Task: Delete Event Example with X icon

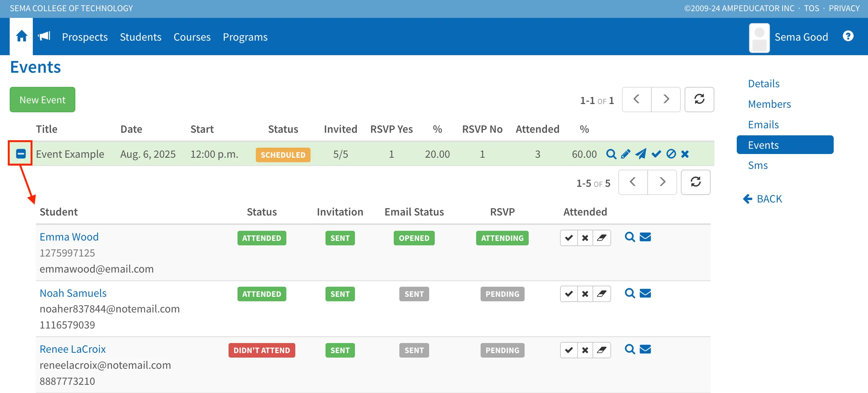Action: coord(685,154)
